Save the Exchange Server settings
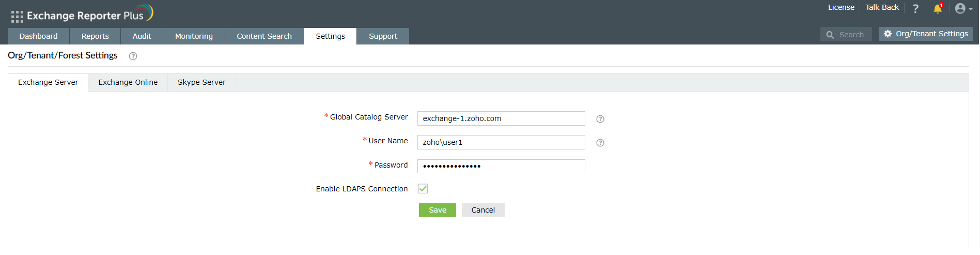The width and height of the screenshot is (980, 255). [x=437, y=210]
